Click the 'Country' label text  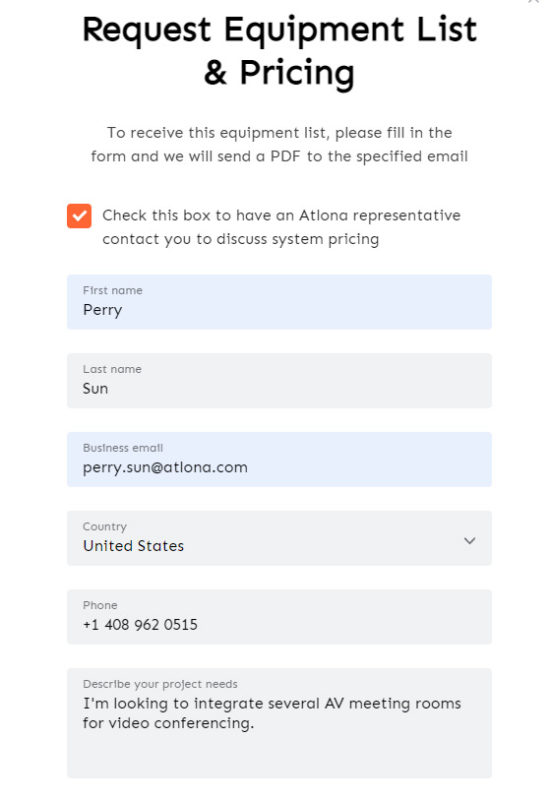(x=105, y=527)
